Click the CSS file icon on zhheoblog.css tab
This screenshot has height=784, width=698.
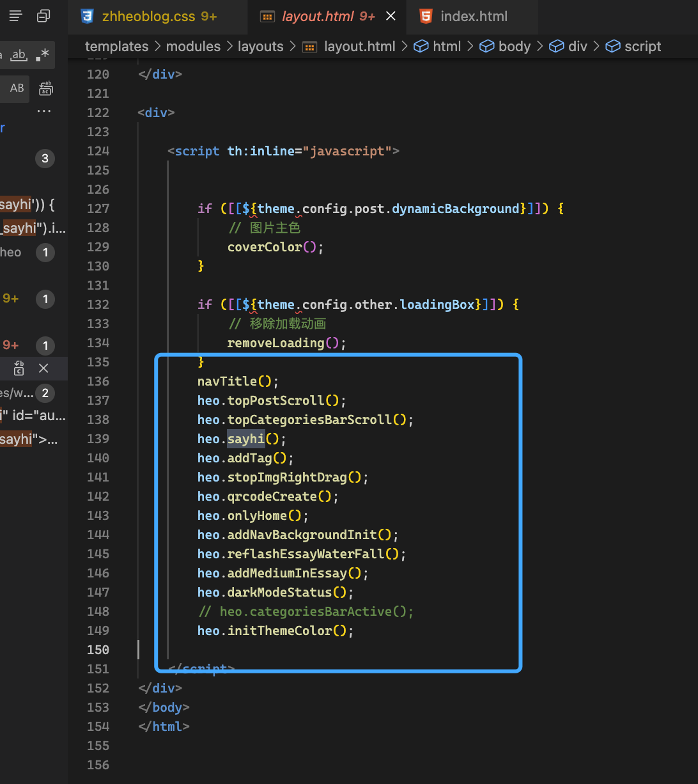coord(87,17)
